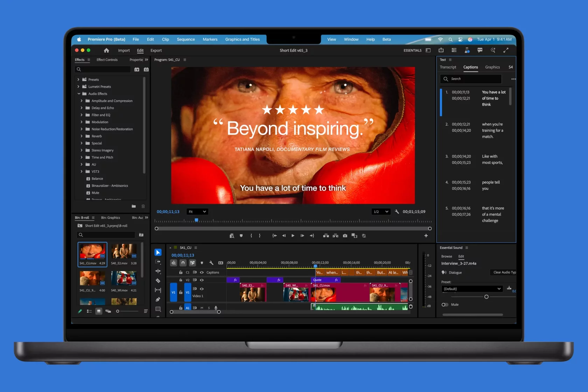Select the Selection arrow tool
This screenshot has width=588, height=392.
coord(158,252)
